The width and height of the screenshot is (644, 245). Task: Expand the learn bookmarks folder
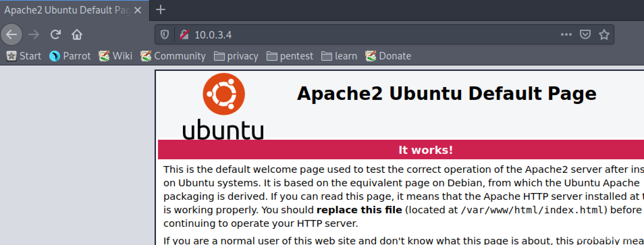click(339, 56)
